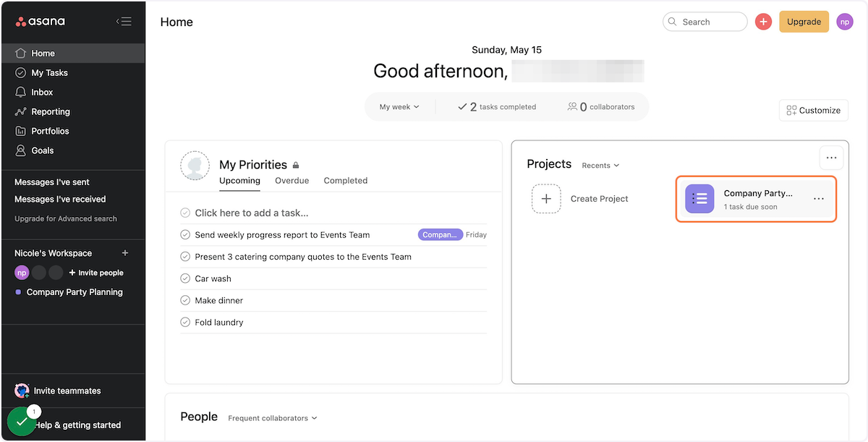The width and height of the screenshot is (868, 442).
Task: Open the Projects widget three-dot menu
Action: click(x=831, y=158)
